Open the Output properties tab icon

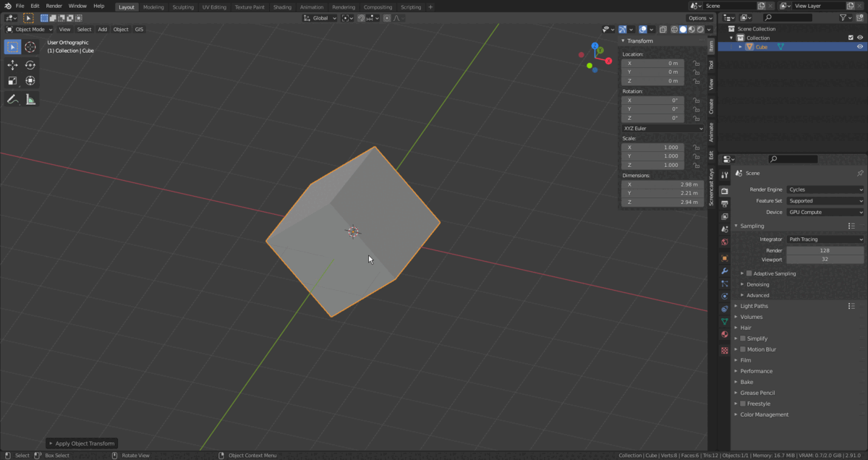(725, 204)
